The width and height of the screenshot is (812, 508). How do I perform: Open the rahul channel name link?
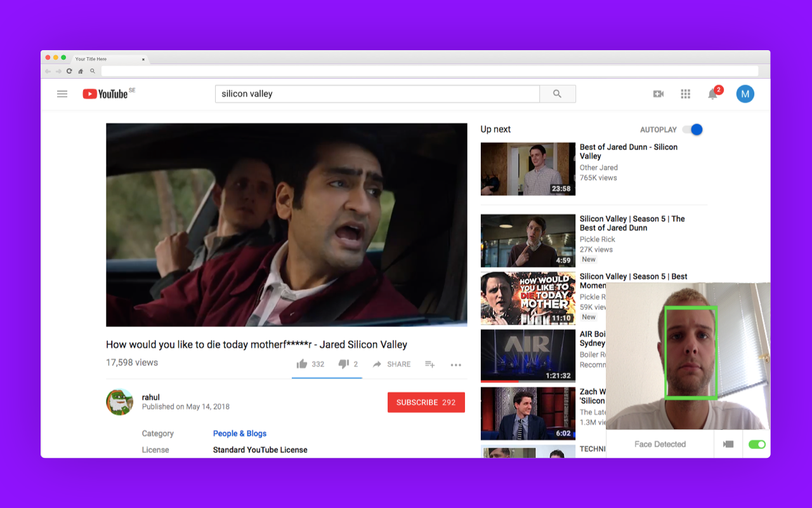(150, 398)
